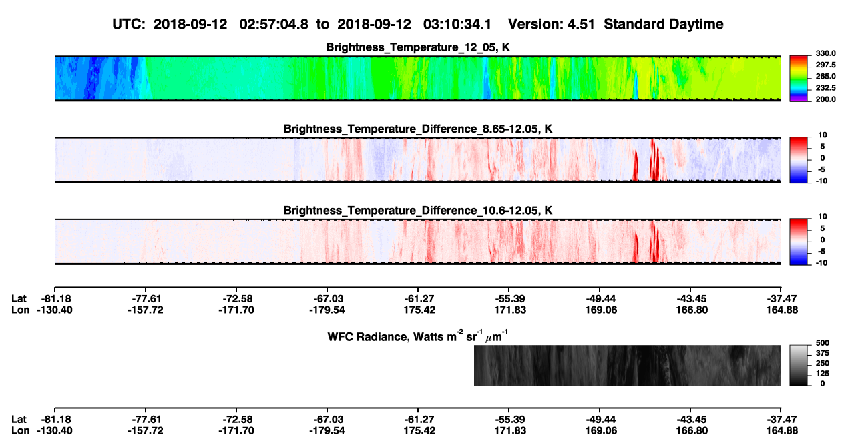Click the '125' WFC color bar label
The width and height of the screenshot is (868, 445).
tap(822, 373)
